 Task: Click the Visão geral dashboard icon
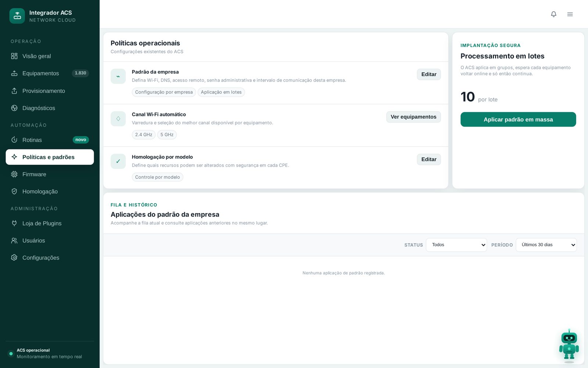[x=14, y=56]
